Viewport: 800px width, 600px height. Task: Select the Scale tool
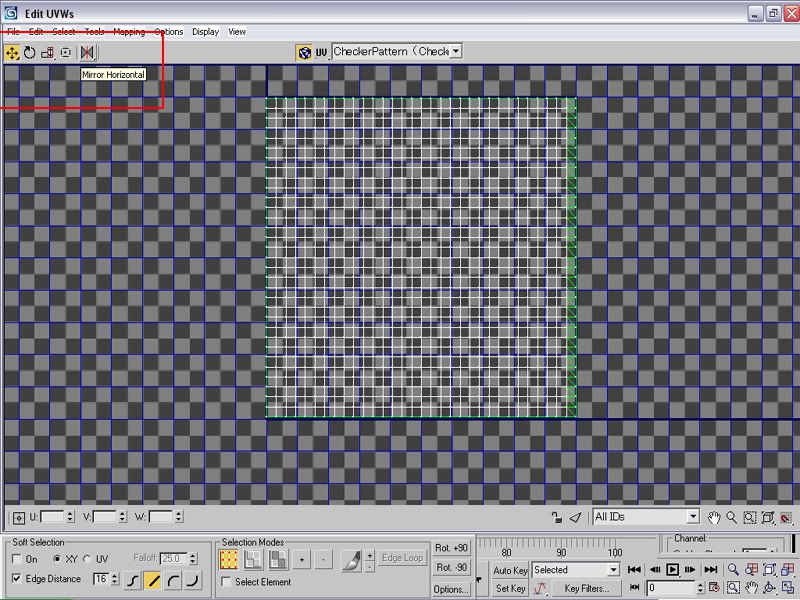point(47,53)
